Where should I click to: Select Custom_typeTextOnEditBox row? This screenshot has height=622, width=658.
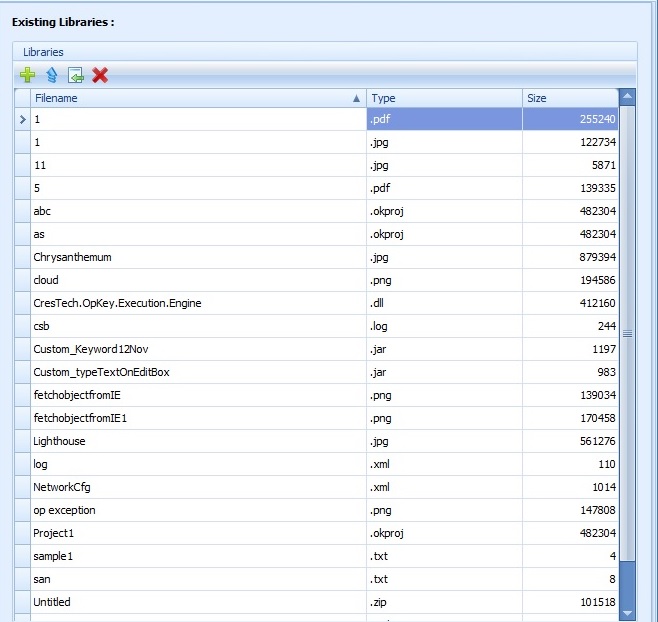[x=316, y=372]
